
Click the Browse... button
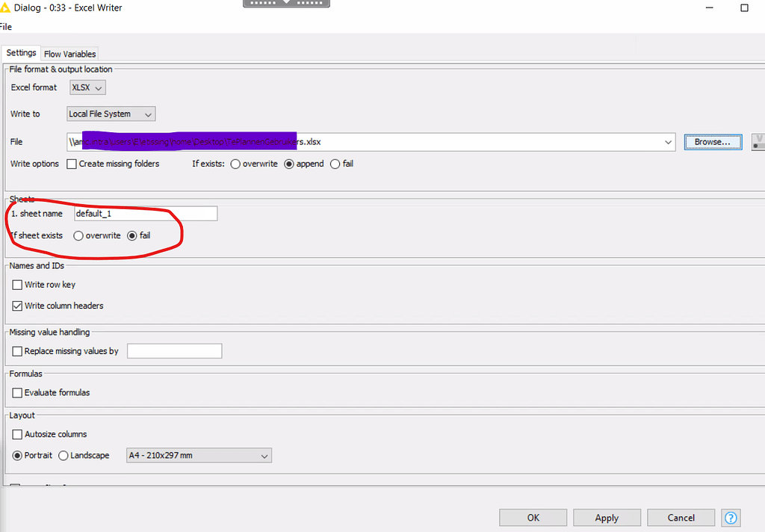713,142
